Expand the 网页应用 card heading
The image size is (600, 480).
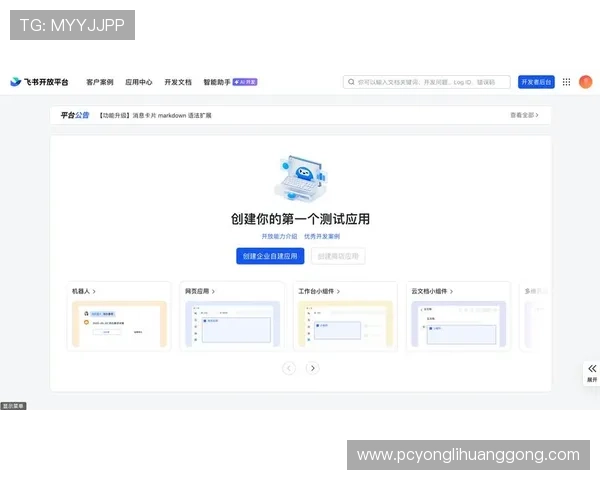pos(200,291)
